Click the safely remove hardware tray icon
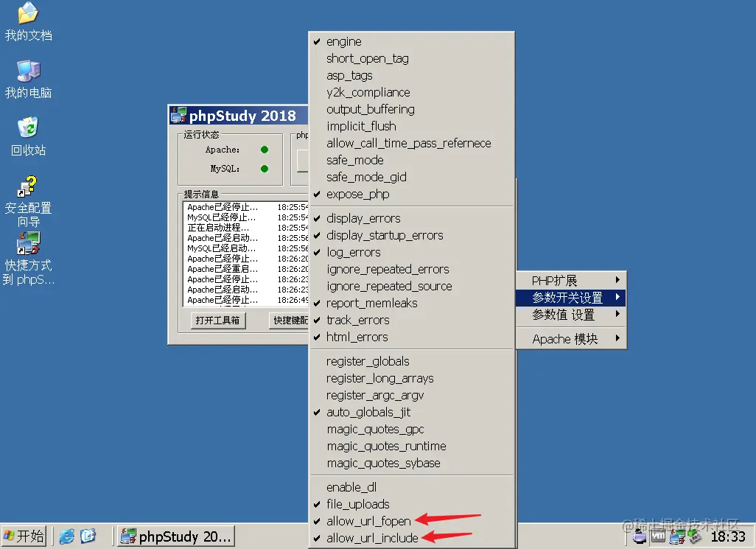This screenshot has height=549, width=756. [x=694, y=536]
